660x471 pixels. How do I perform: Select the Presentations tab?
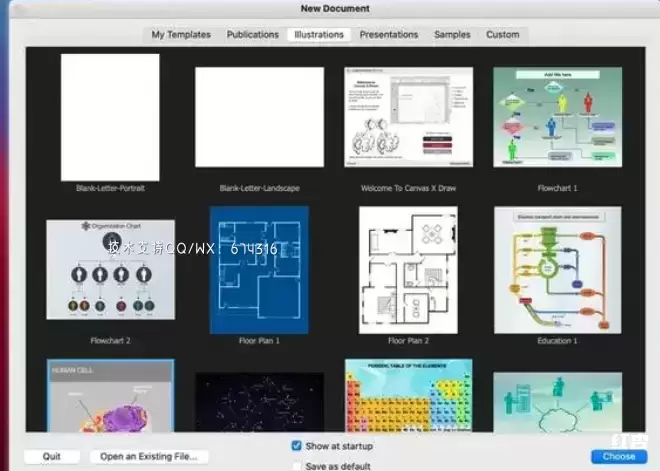tap(389, 34)
